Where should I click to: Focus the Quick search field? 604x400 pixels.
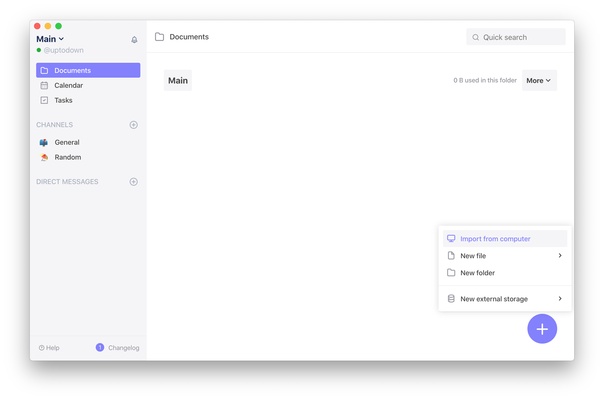pos(516,37)
